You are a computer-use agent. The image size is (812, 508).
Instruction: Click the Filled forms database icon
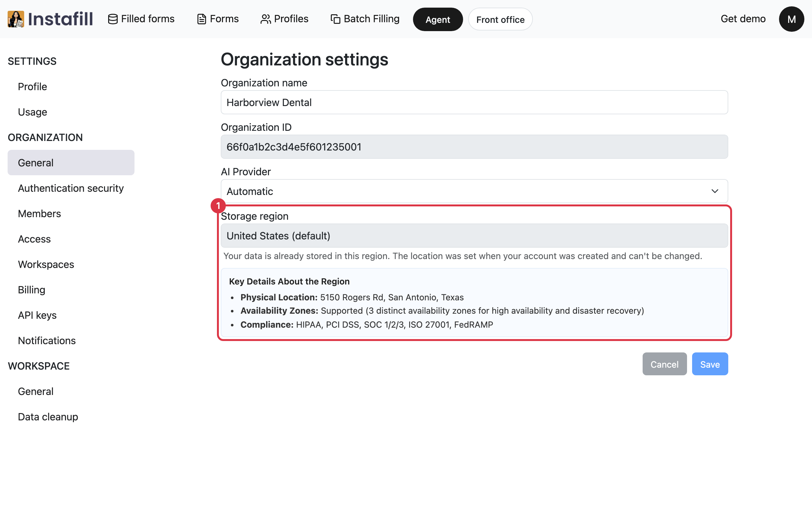(113, 19)
